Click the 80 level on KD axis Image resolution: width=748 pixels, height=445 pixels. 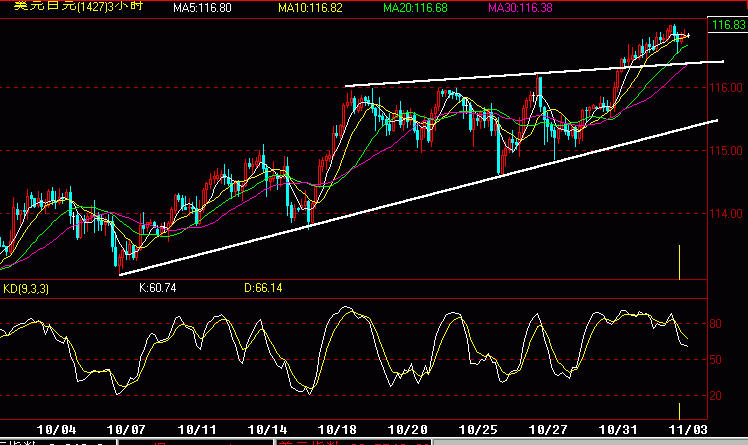pyautogui.click(x=716, y=324)
